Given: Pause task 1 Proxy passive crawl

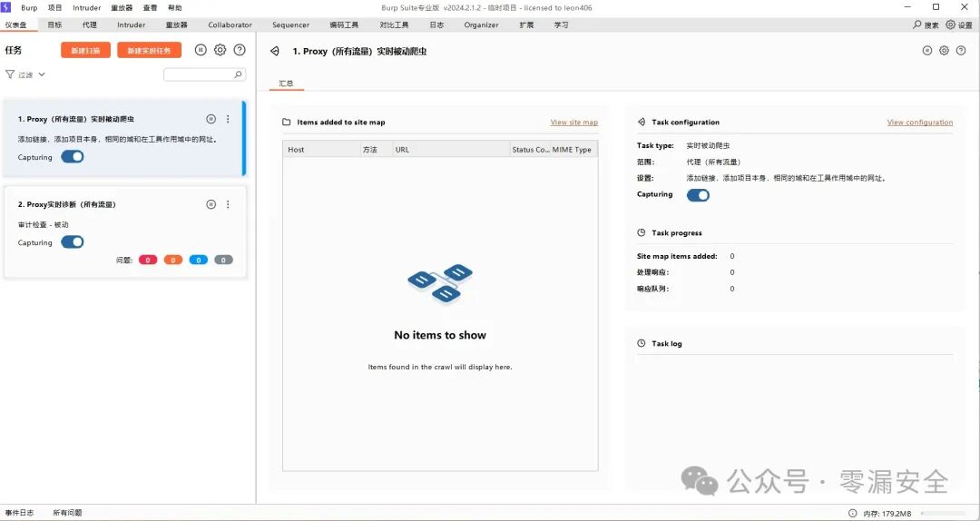Looking at the screenshot, I should click(x=211, y=119).
